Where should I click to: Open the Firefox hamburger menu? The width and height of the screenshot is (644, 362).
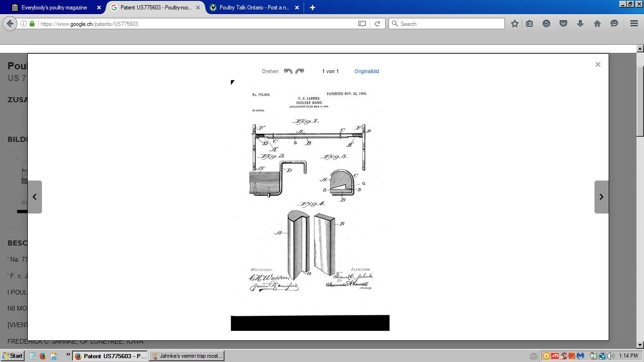[x=634, y=24]
